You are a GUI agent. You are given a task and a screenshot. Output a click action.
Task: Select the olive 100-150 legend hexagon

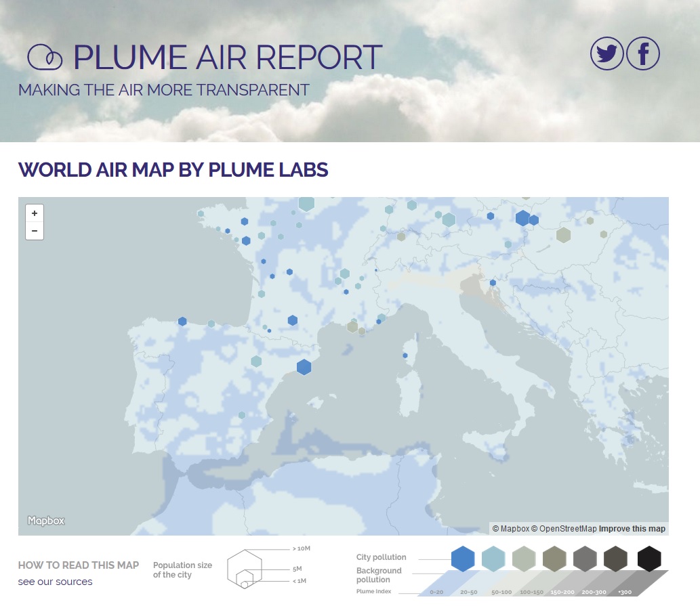pyautogui.click(x=554, y=559)
